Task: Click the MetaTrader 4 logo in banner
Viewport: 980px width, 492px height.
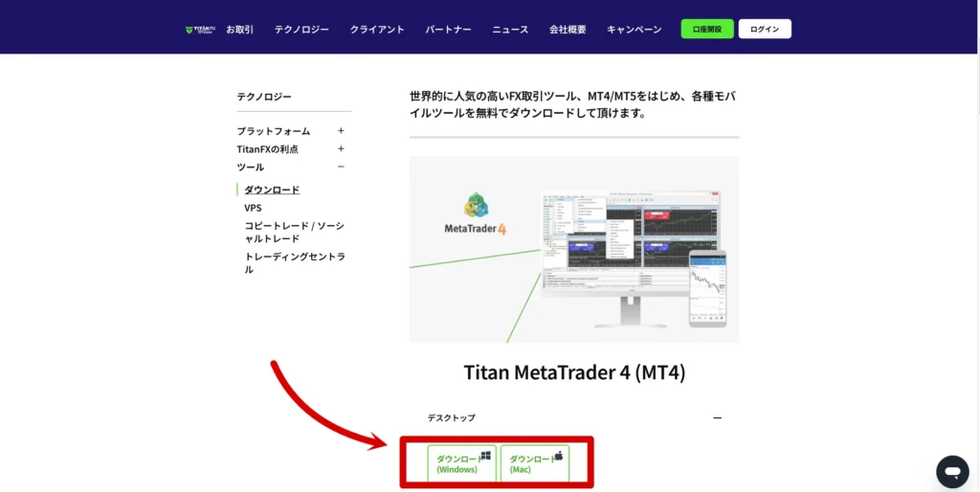Action: click(x=476, y=213)
